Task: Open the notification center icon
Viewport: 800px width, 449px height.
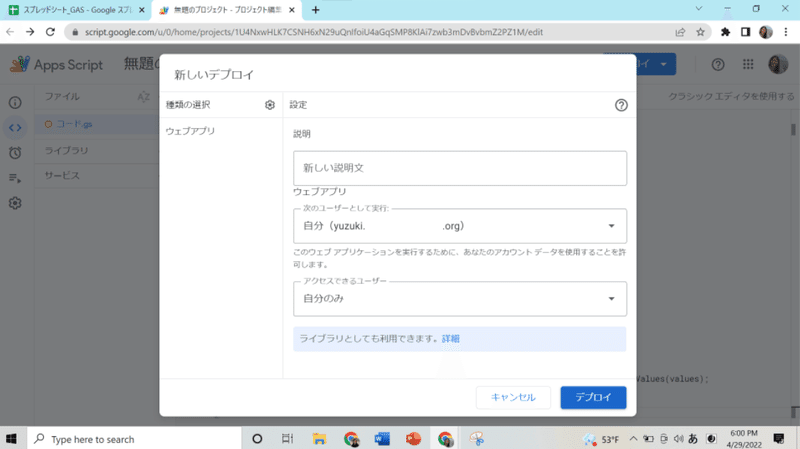Action: (779, 439)
